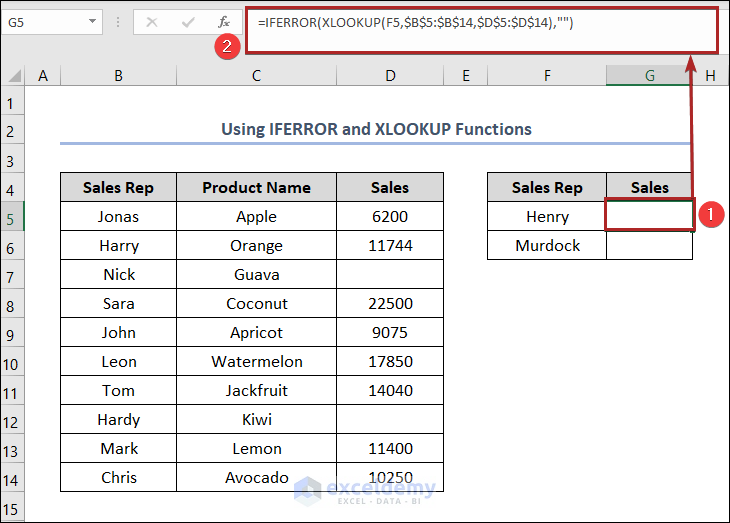This screenshot has height=523, width=730.
Task: Click the Cancel (X) formula icon
Action: [x=153, y=21]
